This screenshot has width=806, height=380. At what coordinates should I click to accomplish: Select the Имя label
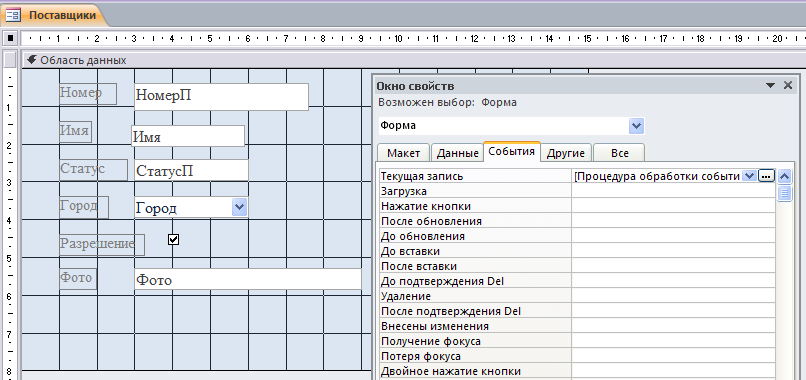click(x=75, y=132)
